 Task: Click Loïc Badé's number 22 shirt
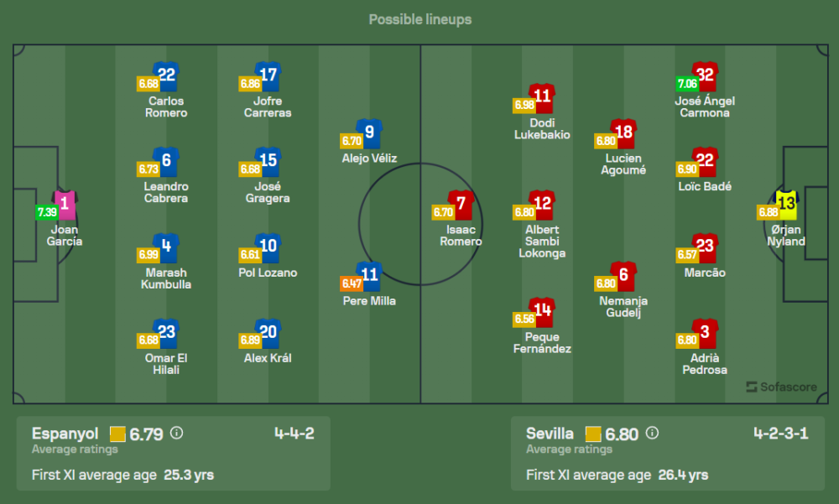click(x=704, y=162)
